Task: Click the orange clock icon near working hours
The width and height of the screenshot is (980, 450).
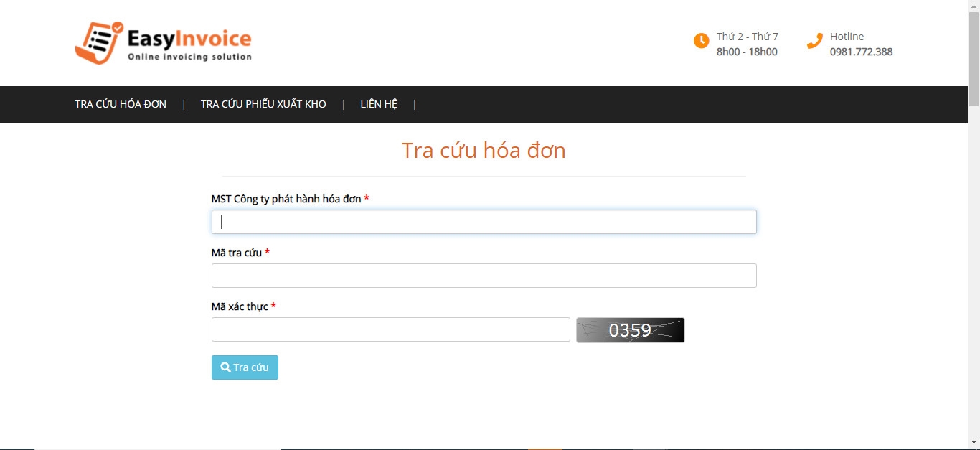Action: (702, 41)
